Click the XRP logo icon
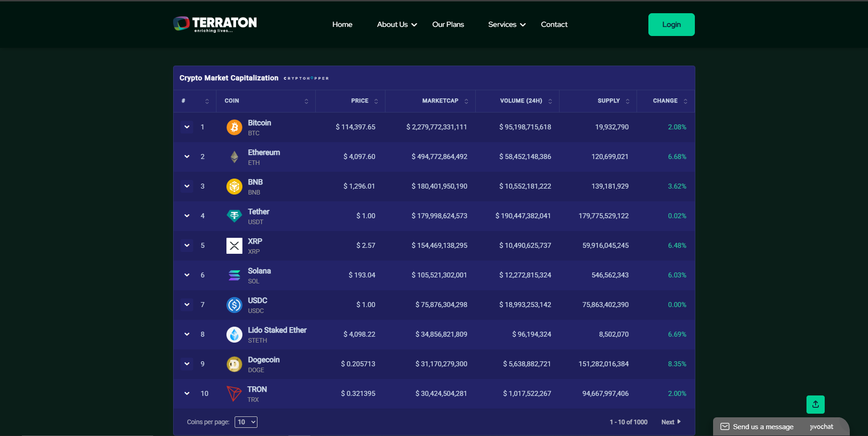 point(234,246)
